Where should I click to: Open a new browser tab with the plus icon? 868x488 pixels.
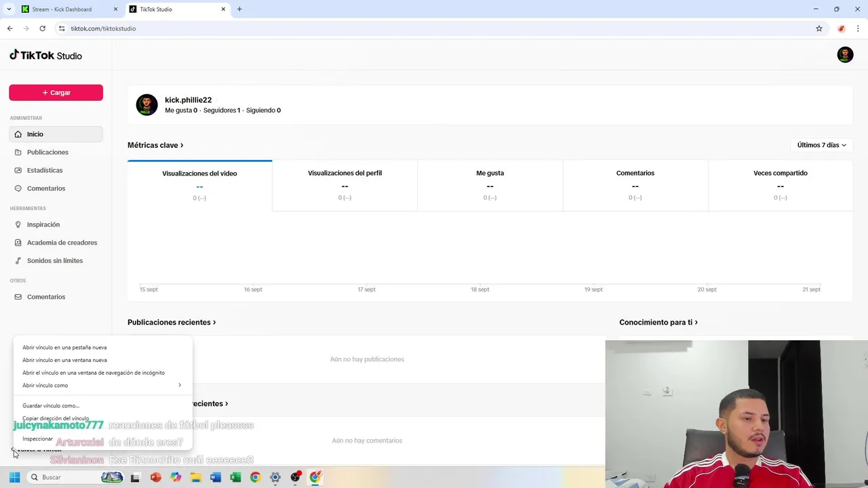click(x=239, y=9)
